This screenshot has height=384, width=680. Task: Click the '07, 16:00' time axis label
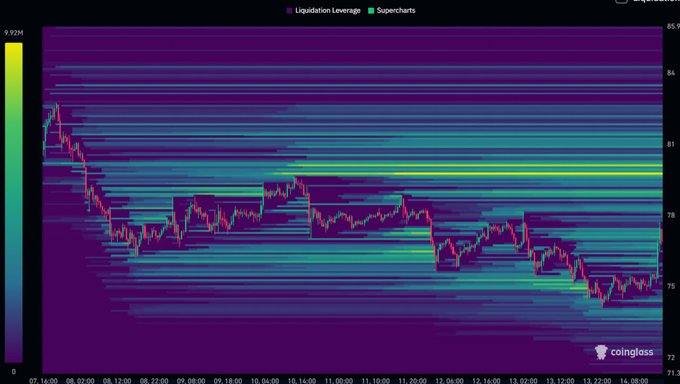[x=43, y=381]
